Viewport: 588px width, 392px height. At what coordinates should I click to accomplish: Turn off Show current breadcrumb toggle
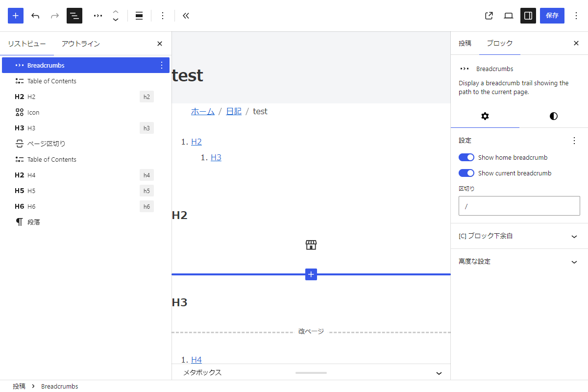point(466,173)
